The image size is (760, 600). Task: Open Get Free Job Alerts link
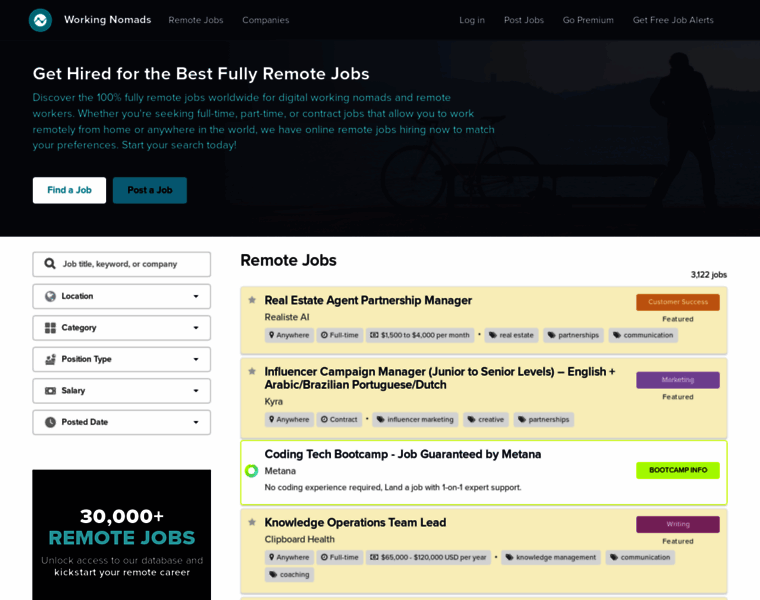[x=673, y=20]
